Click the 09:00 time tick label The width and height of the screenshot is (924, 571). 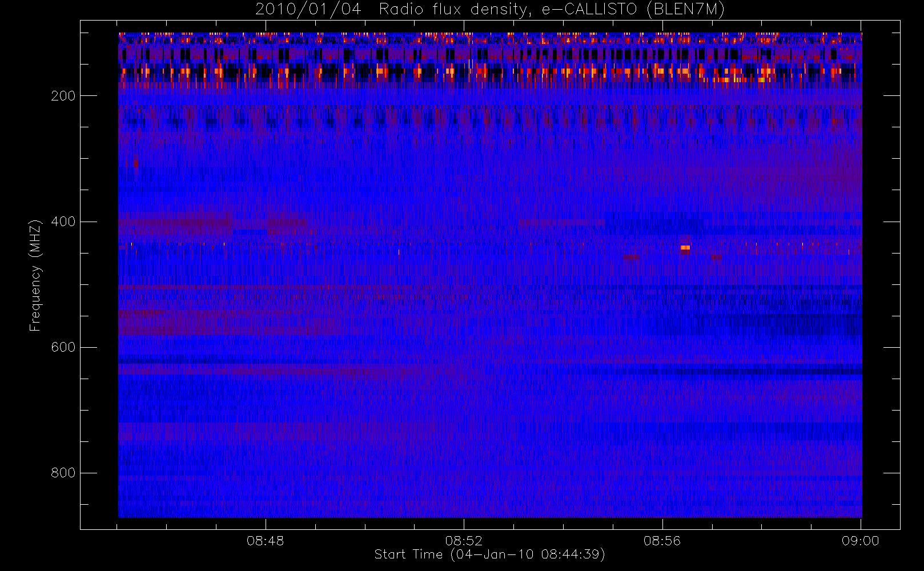tap(860, 541)
